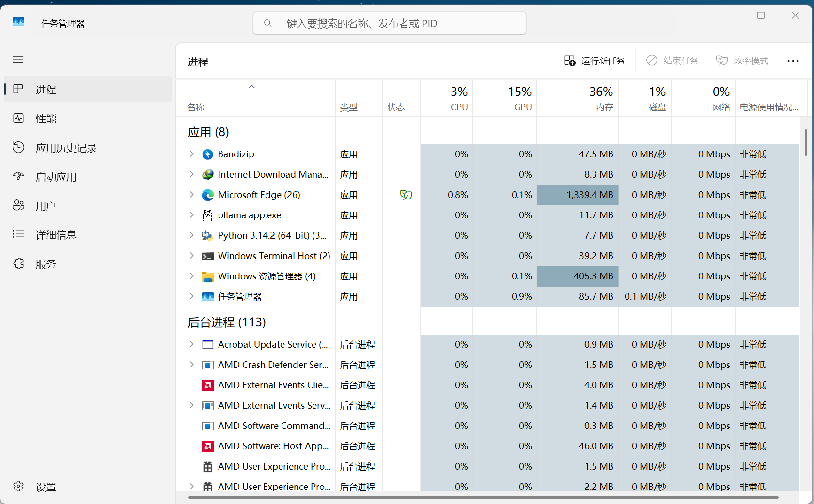Click the Windows Explorer folder icon
This screenshot has width=814, height=504.
(208, 276)
